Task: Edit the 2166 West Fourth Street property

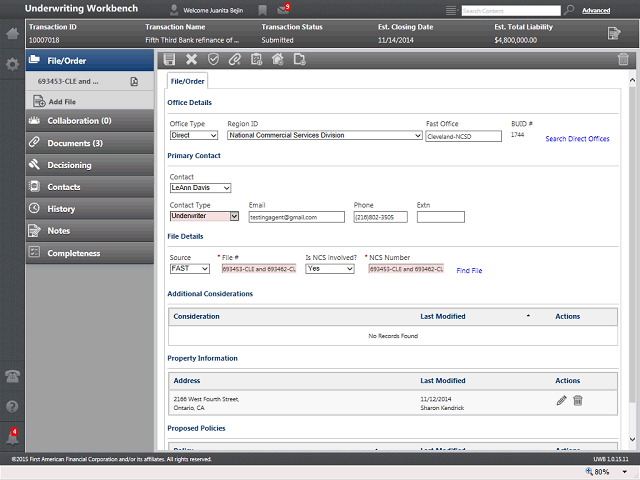Action: pyautogui.click(x=562, y=400)
